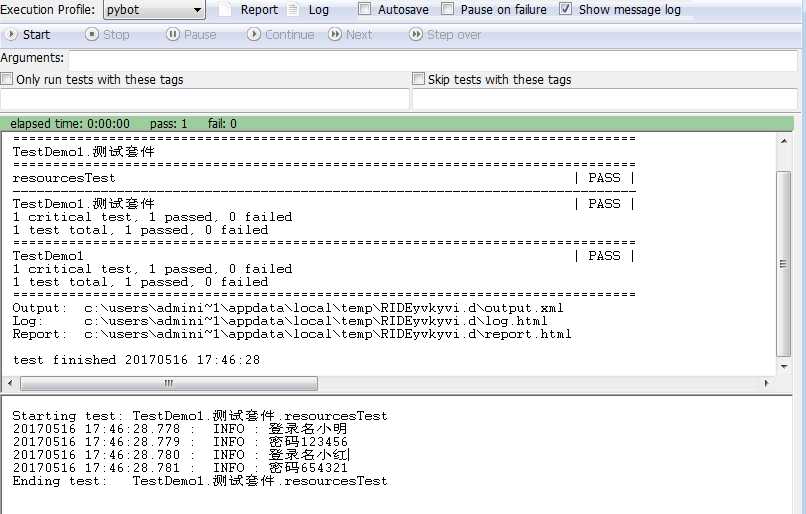Open the Log button
The height and width of the screenshot is (514, 806).
click(319, 10)
